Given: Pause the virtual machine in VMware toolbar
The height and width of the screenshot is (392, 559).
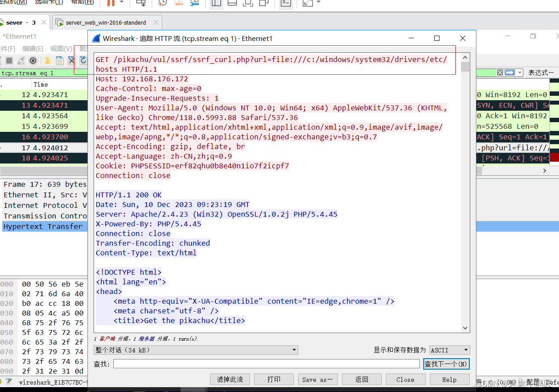Looking at the screenshot, I should (111, 3).
